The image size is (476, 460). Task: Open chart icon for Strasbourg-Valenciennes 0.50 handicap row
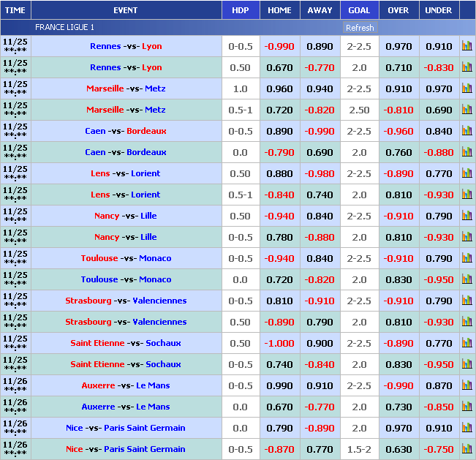tap(466, 322)
